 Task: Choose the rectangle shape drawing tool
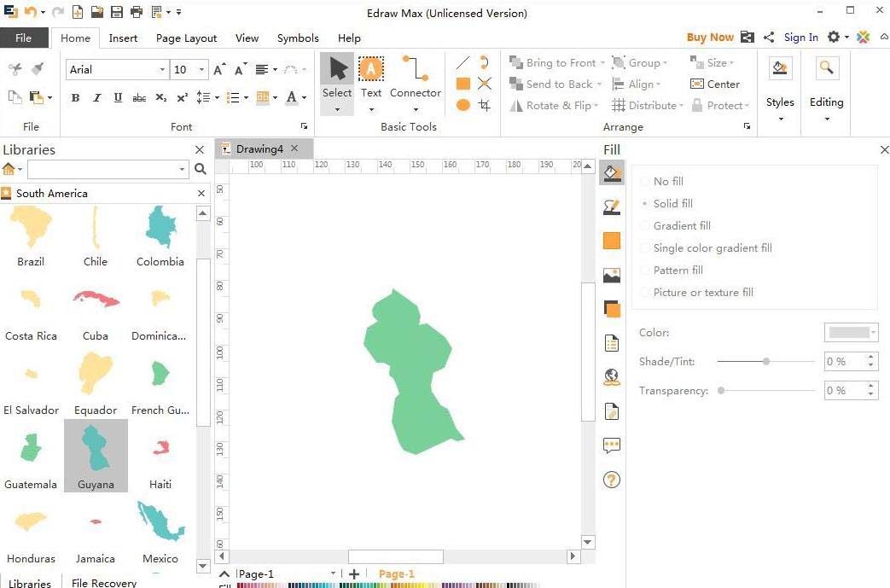(462, 84)
